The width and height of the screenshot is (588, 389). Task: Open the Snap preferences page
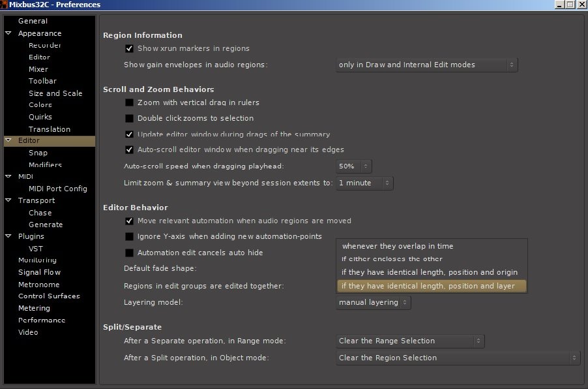tap(38, 153)
